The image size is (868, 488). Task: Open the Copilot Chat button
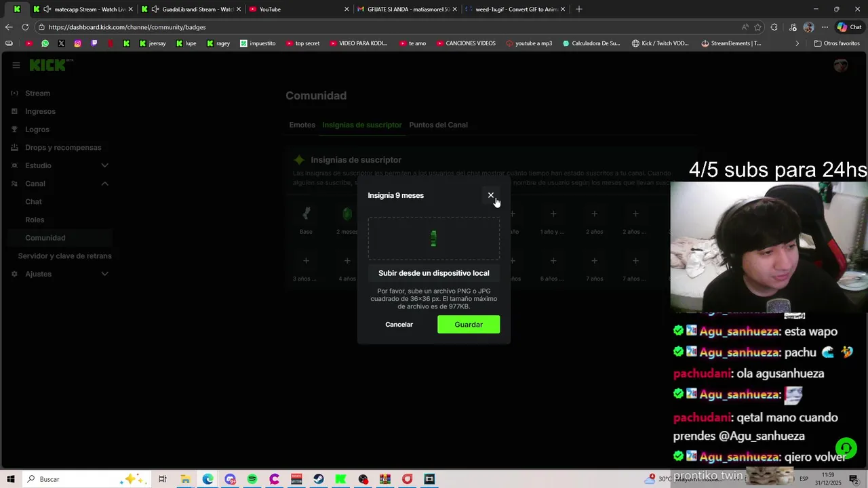849,27
